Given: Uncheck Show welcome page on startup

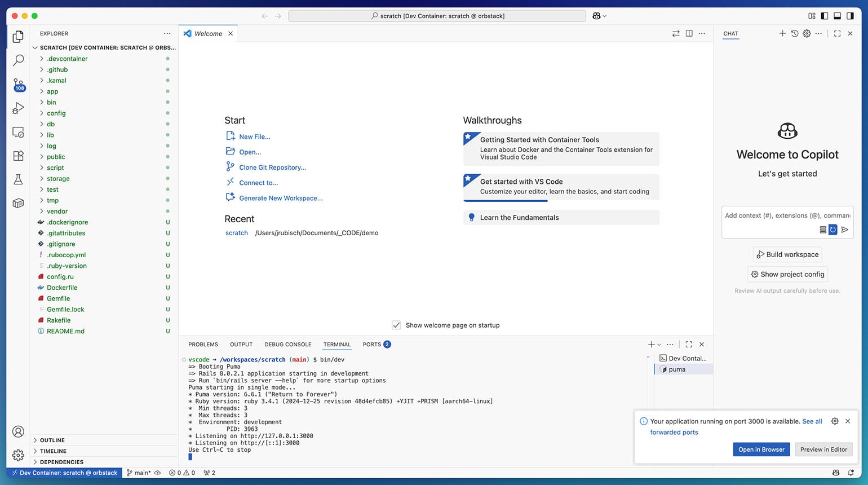Looking at the screenshot, I should click(x=396, y=325).
